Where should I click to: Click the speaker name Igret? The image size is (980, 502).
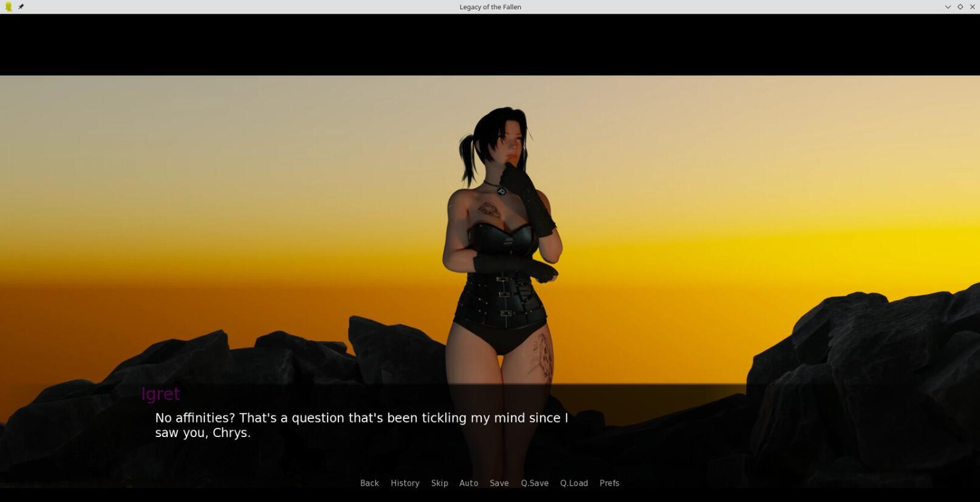tap(160, 394)
